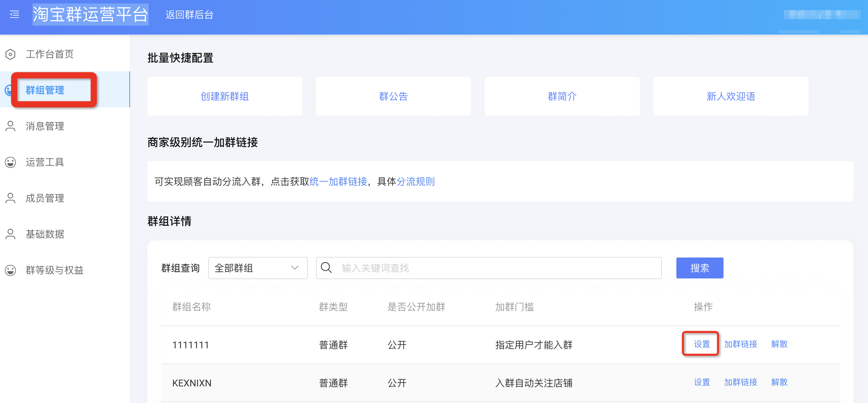Open the 新人欢迎语 quick config card

pyautogui.click(x=731, y=96)
